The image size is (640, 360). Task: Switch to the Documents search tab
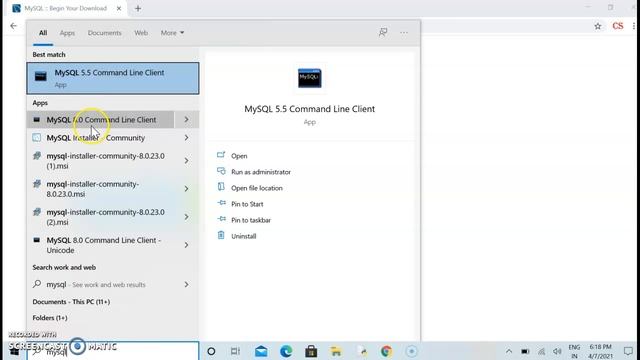(x=104, y=33)
